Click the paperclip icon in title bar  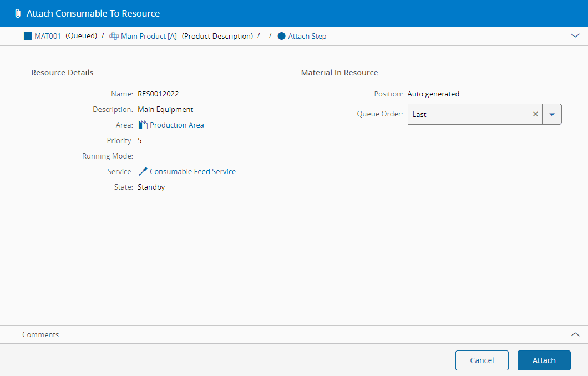[18, 13]
